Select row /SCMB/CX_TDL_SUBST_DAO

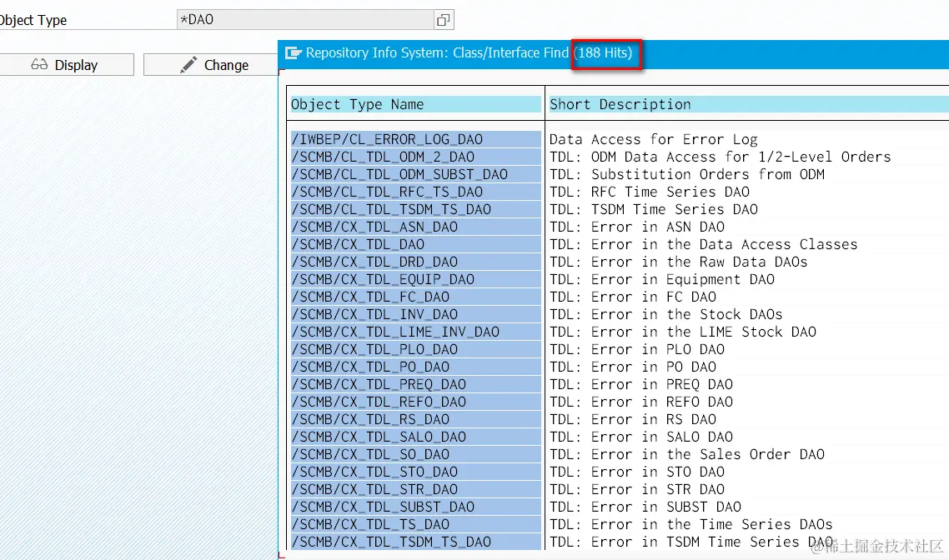(x=416, y=508)
